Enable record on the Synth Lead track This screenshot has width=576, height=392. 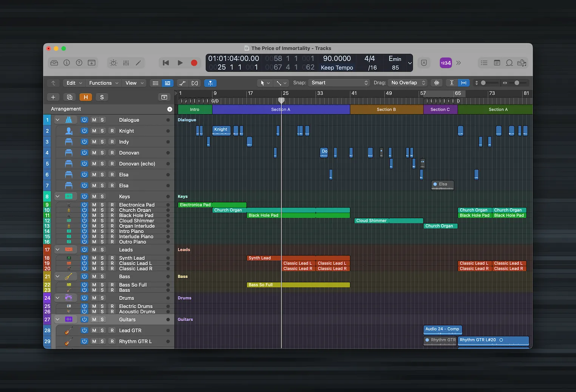(112, 258)
